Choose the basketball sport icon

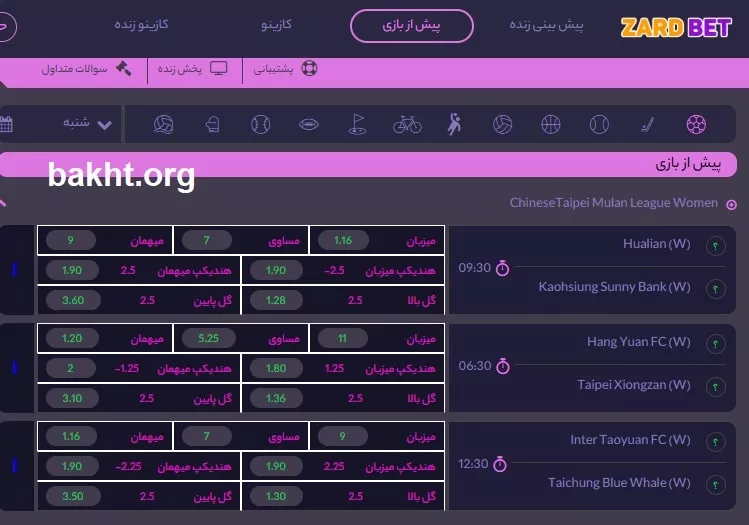551,125
